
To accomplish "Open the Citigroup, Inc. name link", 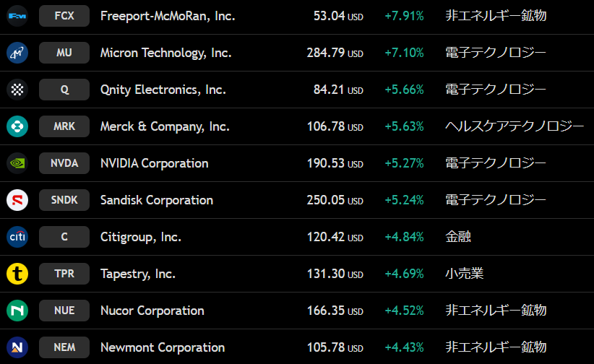I will [x=141, y=237].
